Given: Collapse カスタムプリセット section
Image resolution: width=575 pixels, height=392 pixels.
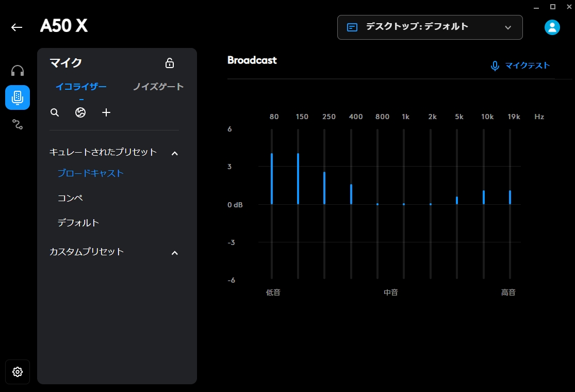Looking at the screenshot, I should click(x=174, y=252).
